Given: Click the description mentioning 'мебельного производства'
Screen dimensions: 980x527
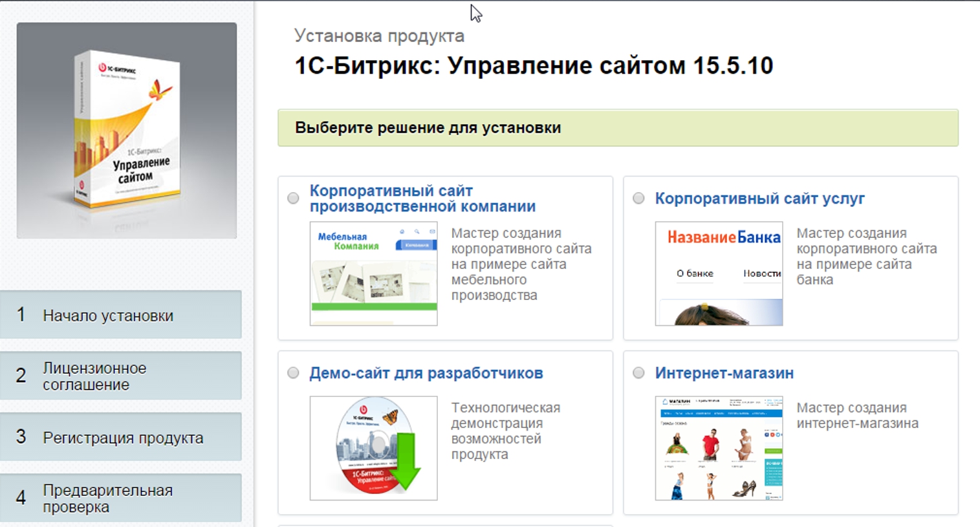Looking at the screenshot, I should tap(521, 264).
